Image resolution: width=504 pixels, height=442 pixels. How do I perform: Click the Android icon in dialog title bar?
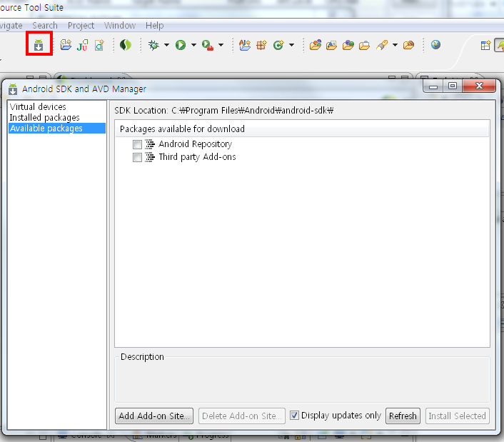click(13, 89)
